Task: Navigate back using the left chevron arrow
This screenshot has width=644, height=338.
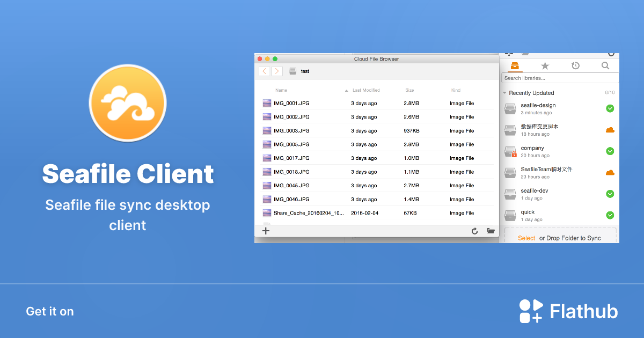Action: pos(264,71)
